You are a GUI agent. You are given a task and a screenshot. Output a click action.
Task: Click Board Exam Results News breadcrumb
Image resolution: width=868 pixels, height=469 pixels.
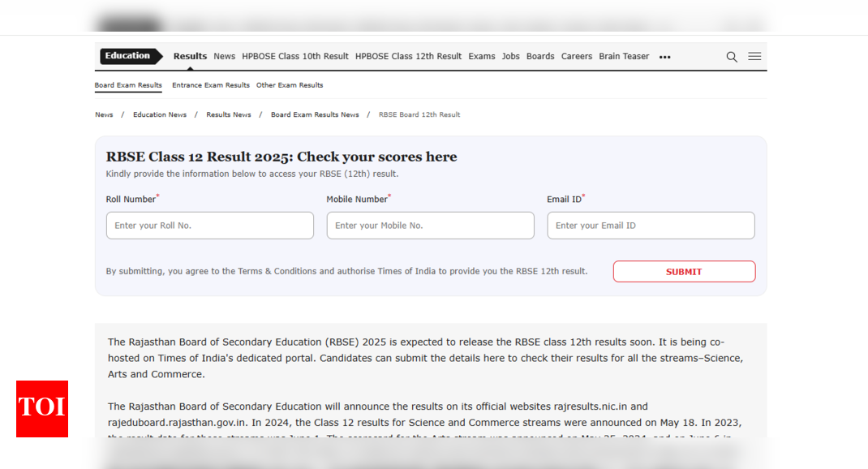[315, 114]
